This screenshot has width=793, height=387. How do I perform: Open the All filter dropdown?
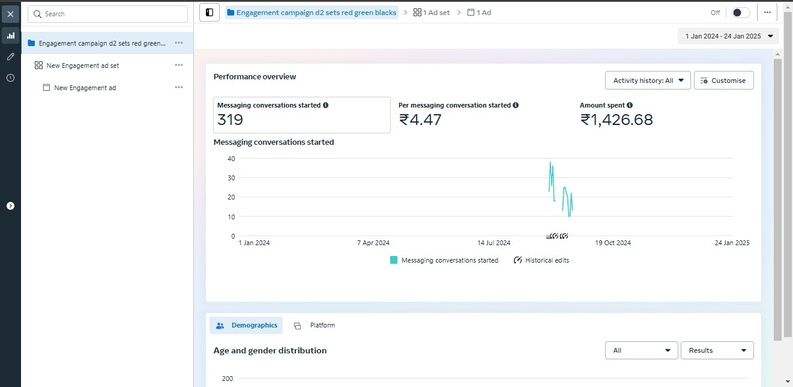[x=642, y=351]
